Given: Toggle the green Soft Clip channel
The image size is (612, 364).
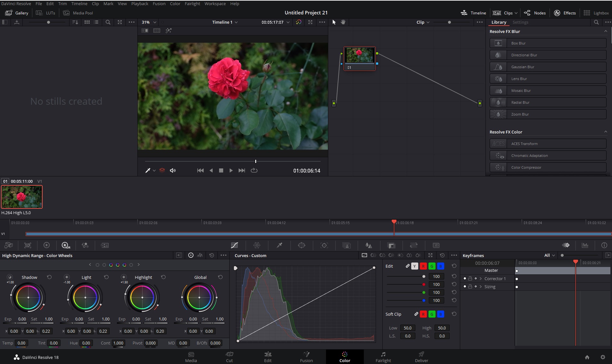Looking at the screenshot, I should click(432, 314).
